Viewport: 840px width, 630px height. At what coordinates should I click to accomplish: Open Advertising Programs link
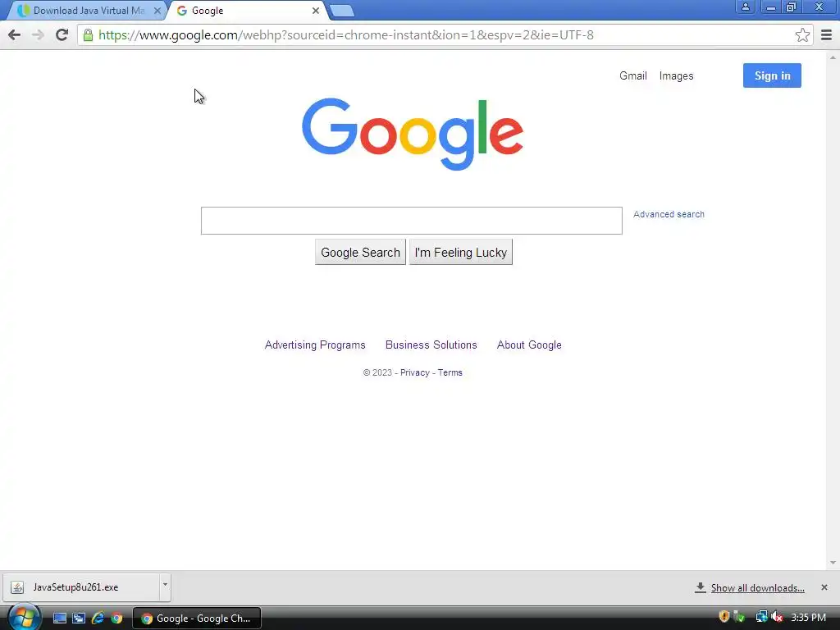(315, 345)
